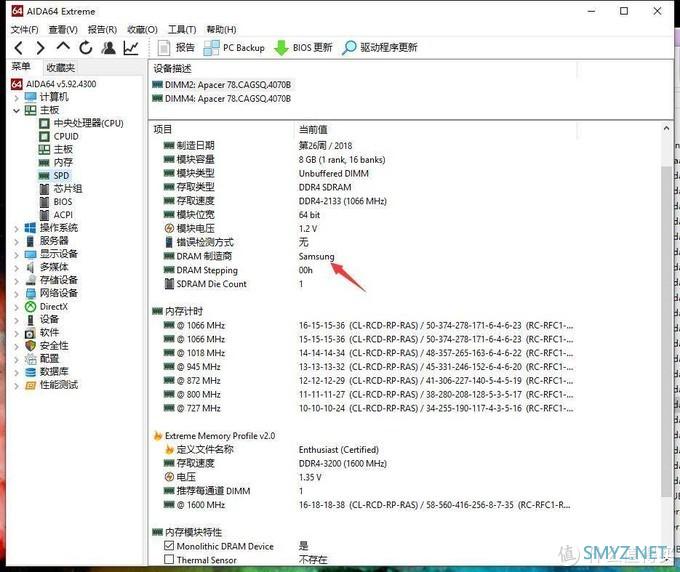Click the 数据库 tree item icon

(x=30, y=372)
